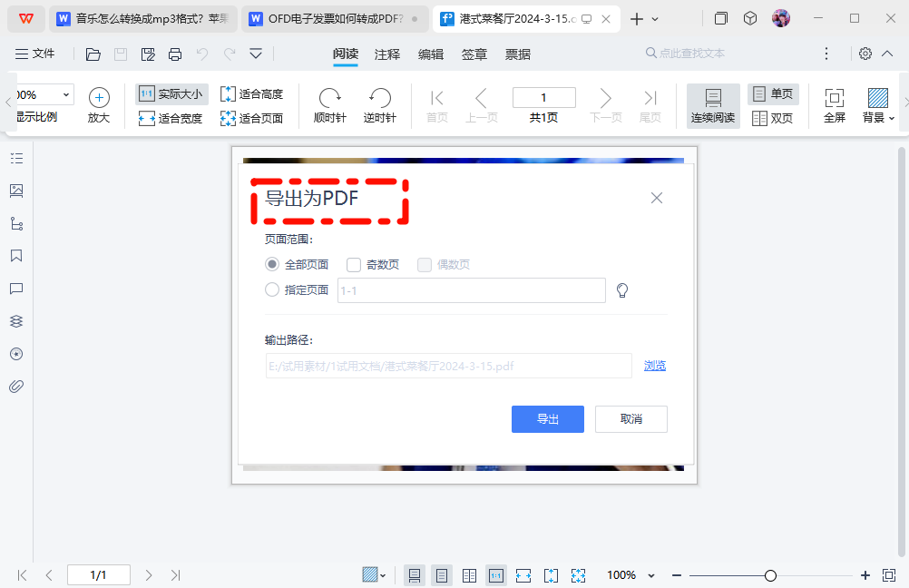Open the thumbnail image sidebar icon
This screenshot has height=588, width=909.
(x=16, y=191)
